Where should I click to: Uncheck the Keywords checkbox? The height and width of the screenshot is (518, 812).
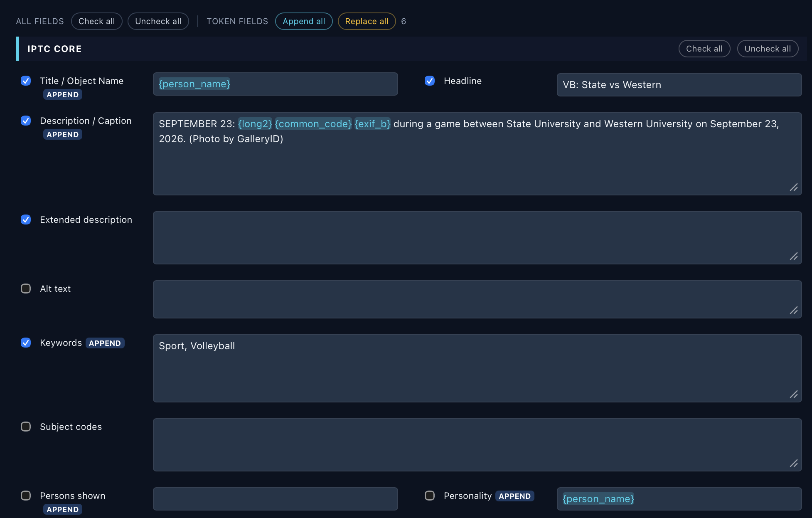[x=26, y=343]
